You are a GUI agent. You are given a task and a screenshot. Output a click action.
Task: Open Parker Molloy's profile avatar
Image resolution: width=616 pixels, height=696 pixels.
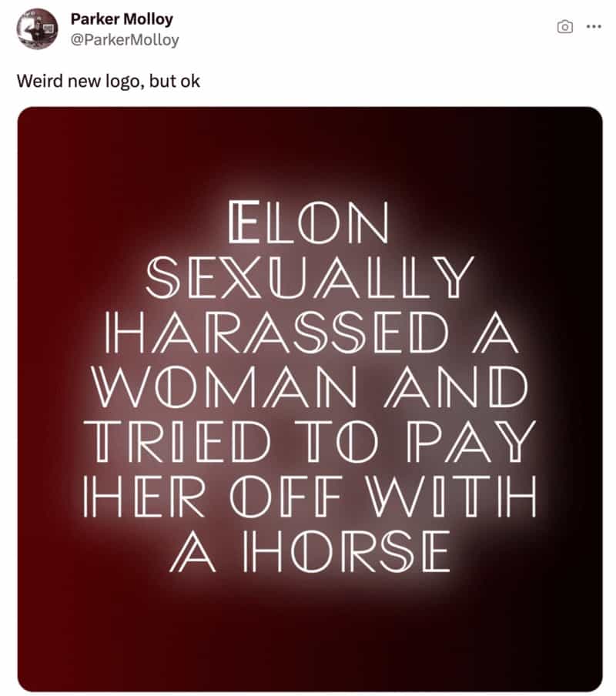pyautogui.click(x=37, y=28)
